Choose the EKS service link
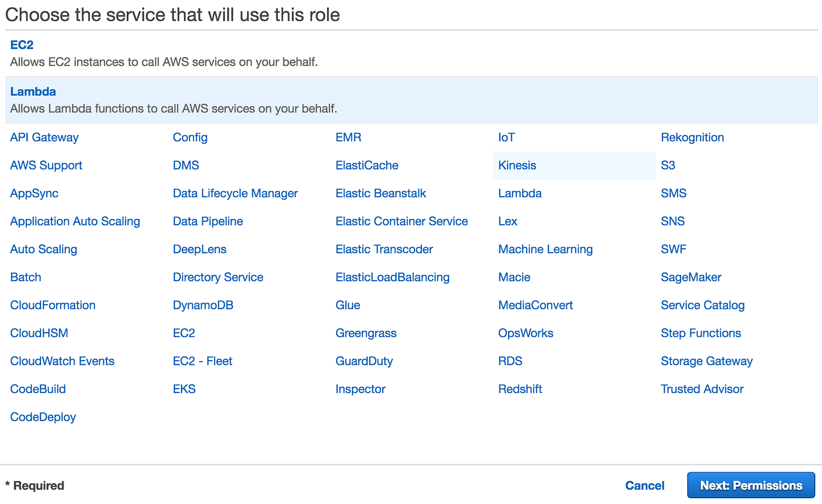This screenshot has height=504, width=822. 184,389
